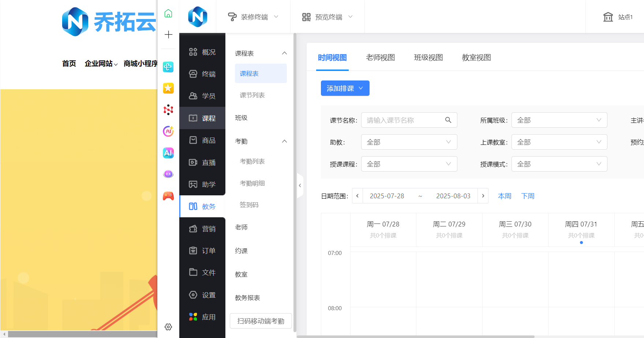Switch to 老师视图 tab
The width and height of the screenshot is (644, 338).
pyautogui.click(x=380, y=57)
